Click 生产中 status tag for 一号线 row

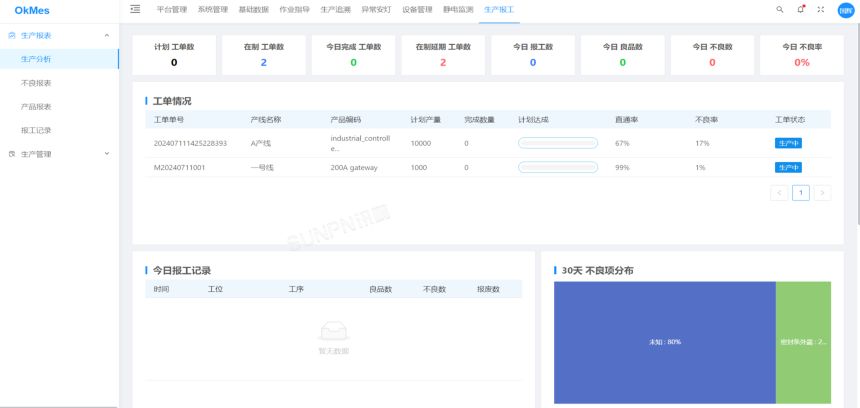click(x=788, y=167)
